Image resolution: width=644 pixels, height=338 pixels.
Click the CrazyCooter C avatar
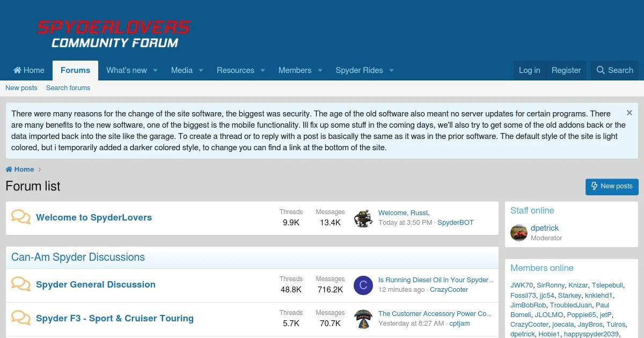click(x=363, y=285)
